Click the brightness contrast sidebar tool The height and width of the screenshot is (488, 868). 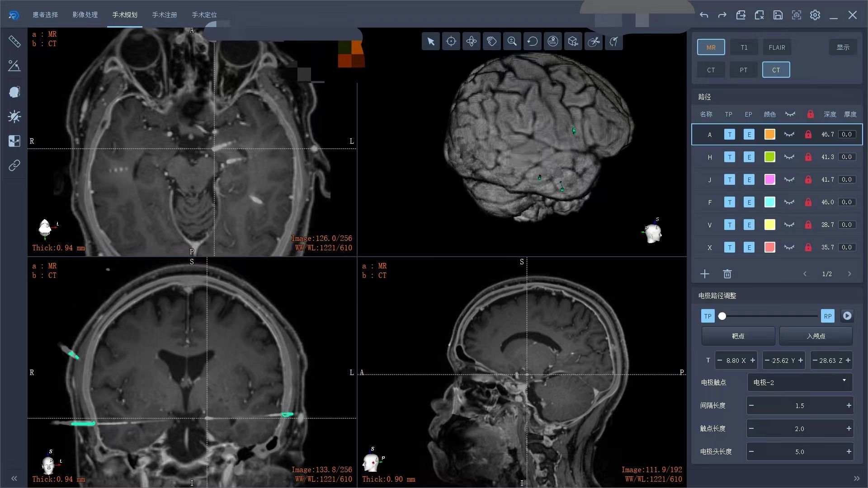click(14, 117)
